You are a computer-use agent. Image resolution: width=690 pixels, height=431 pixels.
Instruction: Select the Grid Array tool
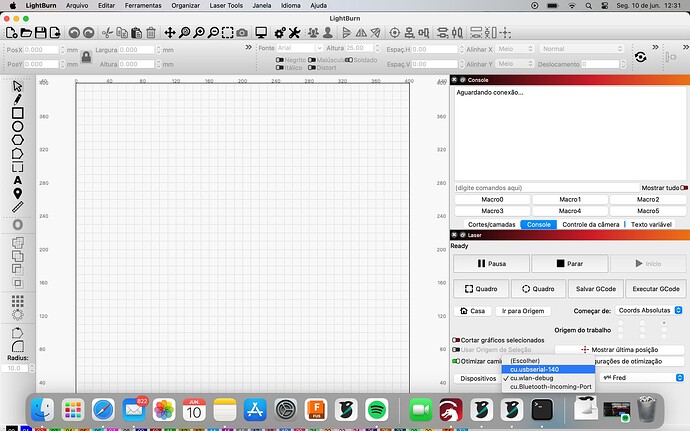(18, 301)
